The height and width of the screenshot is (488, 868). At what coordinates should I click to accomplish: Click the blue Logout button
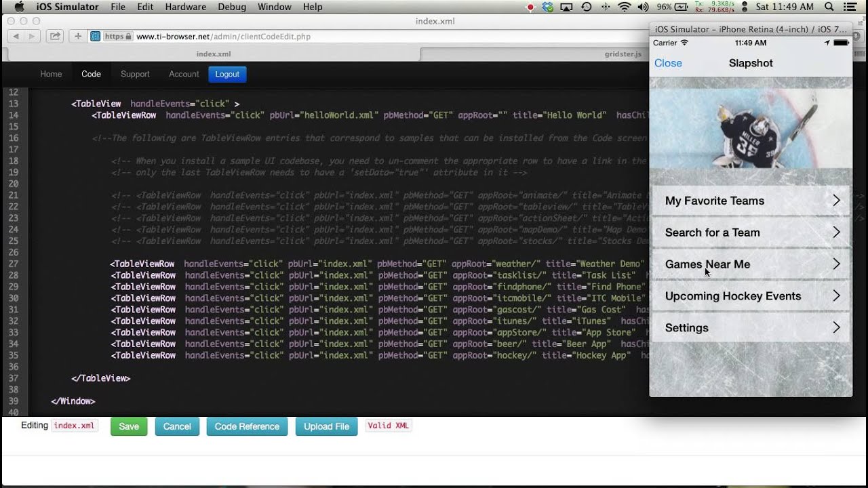click(x=227, y=74)
